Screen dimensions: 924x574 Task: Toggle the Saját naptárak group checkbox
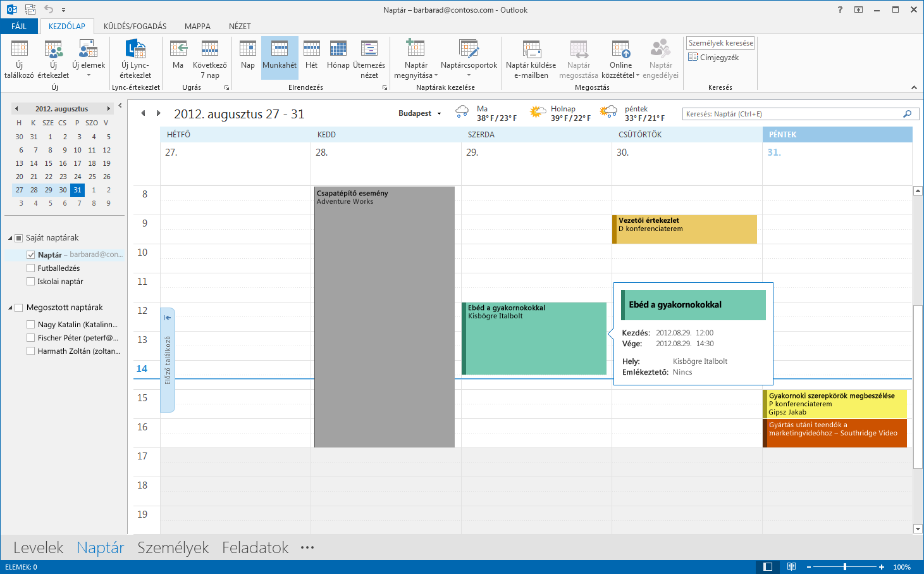19,238
